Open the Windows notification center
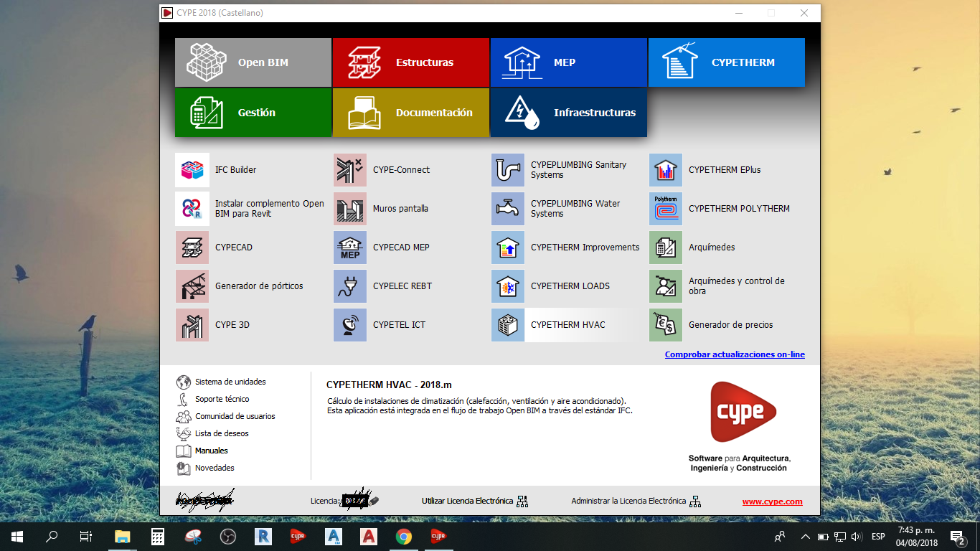 coord(957,536)
